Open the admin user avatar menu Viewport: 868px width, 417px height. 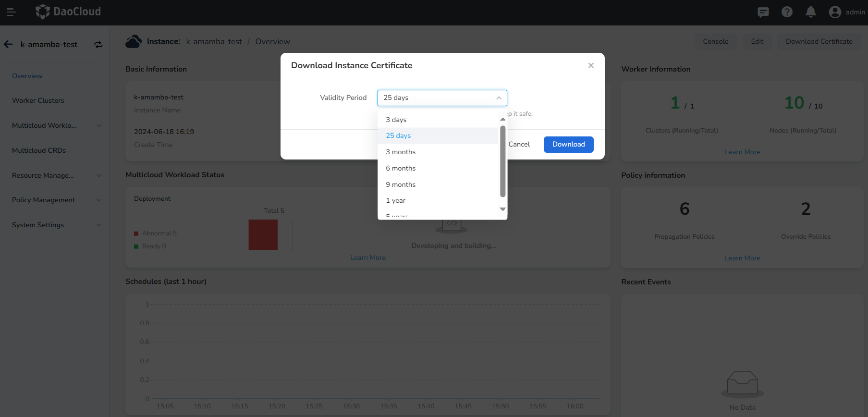[835, 12]
